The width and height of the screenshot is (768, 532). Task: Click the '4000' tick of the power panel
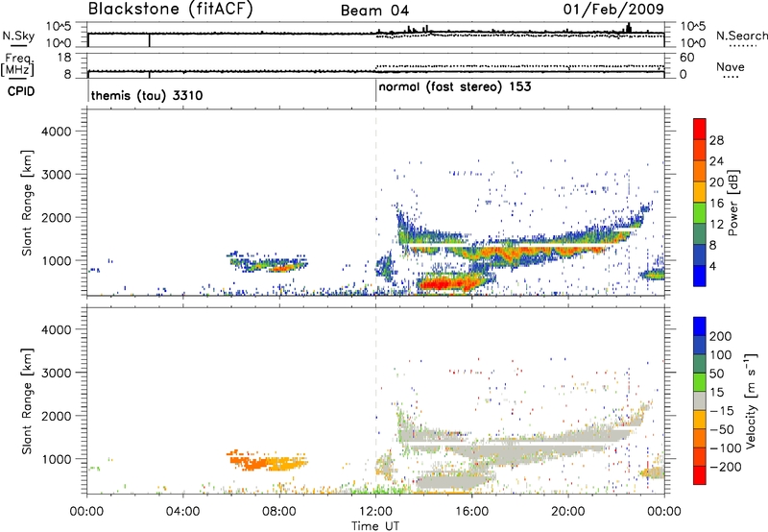[x=57, y=132]
